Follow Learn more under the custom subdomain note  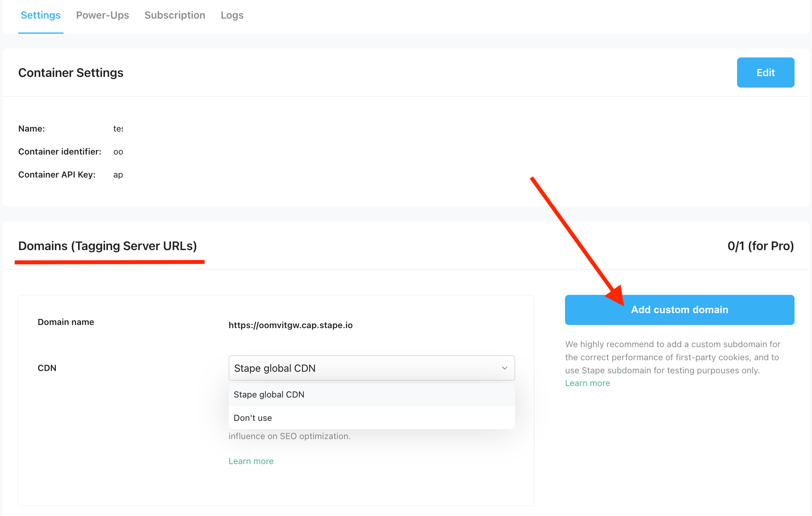[x=587, y=383]
